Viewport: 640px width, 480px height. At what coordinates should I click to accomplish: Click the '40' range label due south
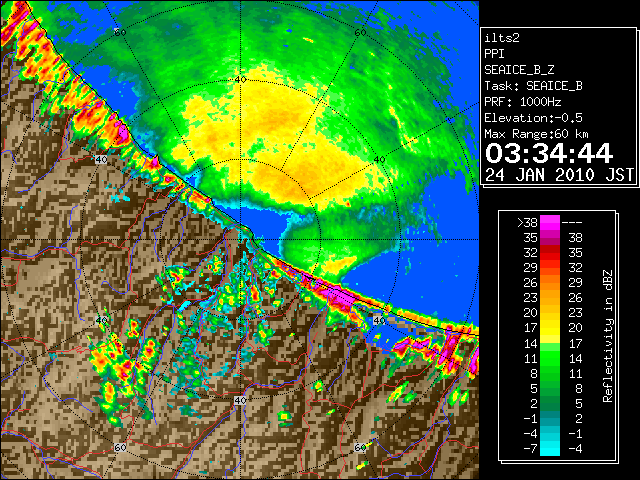[x=240, y=400]
